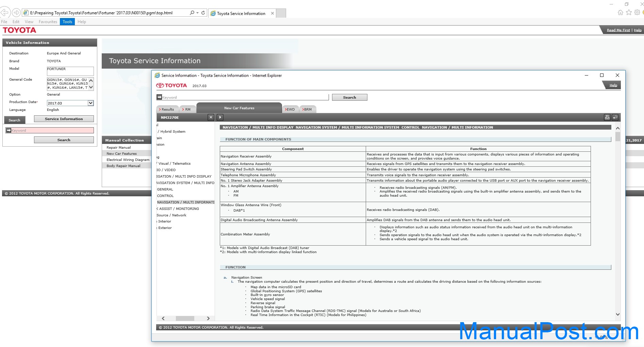Select Interior tree item

pyautogui.click(x=164, y=221)
